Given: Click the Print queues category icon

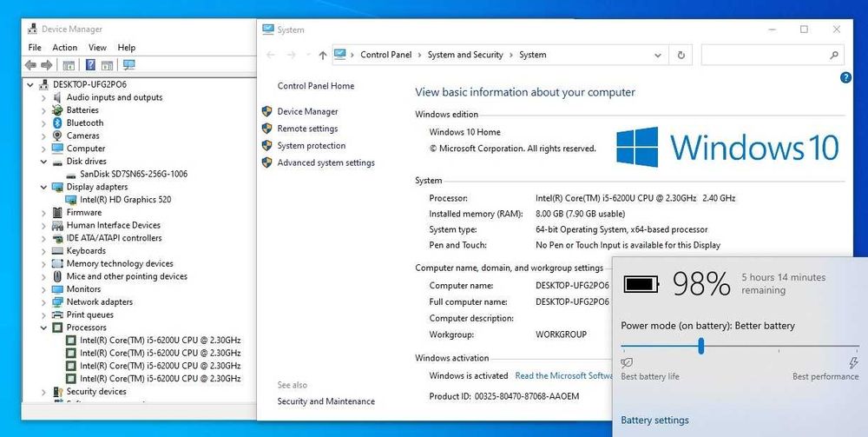Looking at the screenshot, I should (57, 315).
